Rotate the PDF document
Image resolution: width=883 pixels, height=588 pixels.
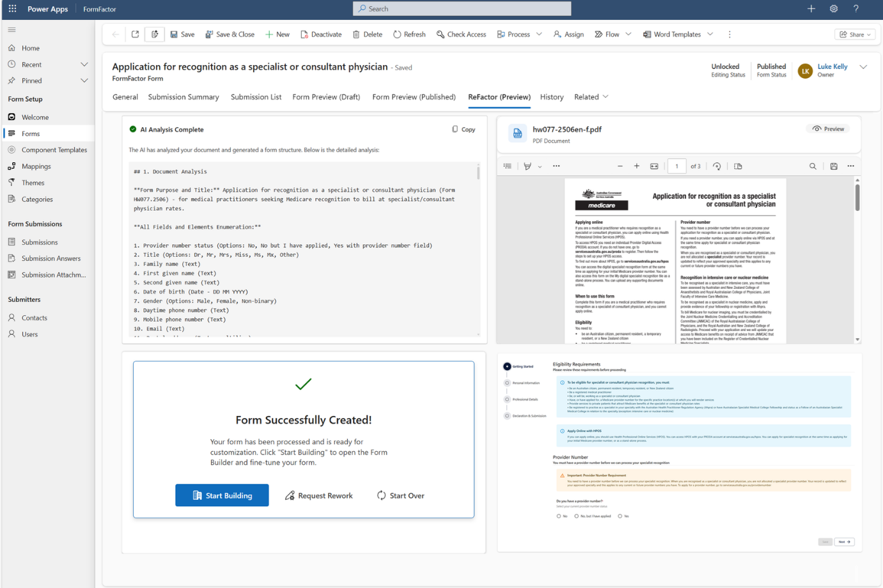pyautogui.click(x=717, y=166)
